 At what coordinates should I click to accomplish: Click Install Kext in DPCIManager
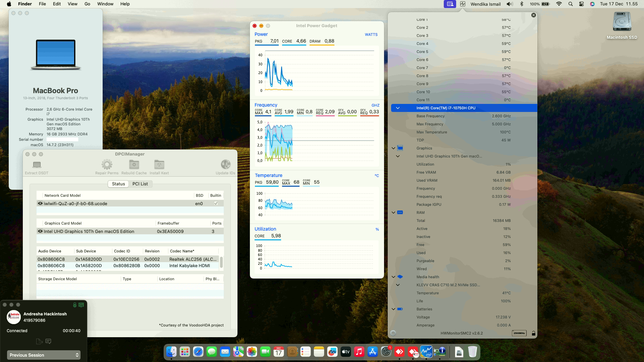coord(159,164)
